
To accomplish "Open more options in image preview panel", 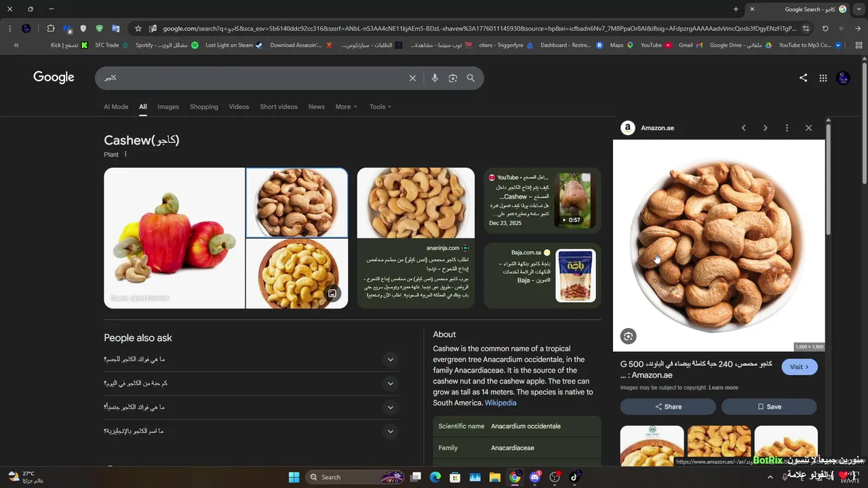I will 787,128.
